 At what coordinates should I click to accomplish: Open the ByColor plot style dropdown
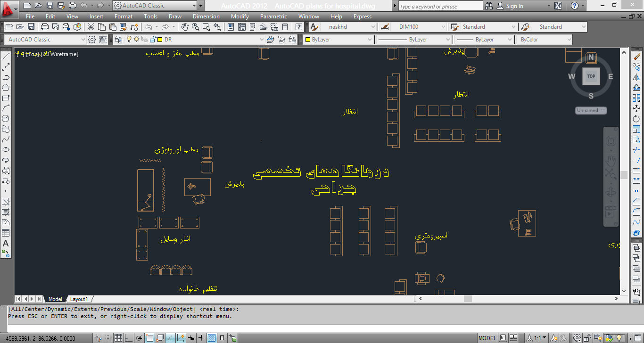click(x=545, y=40)
